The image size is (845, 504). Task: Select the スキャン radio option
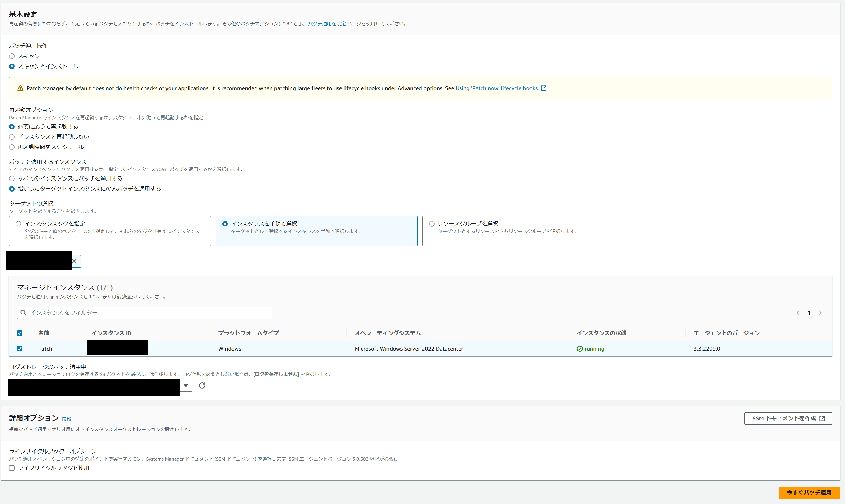12,56
